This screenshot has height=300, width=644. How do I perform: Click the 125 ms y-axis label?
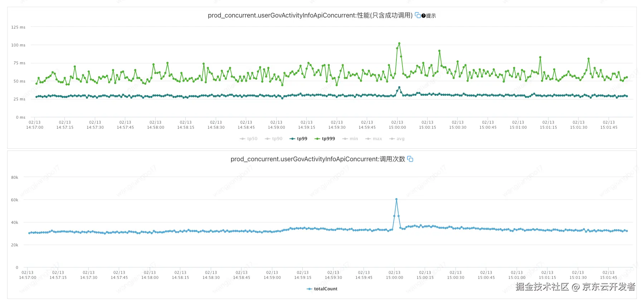pos(18,27)
